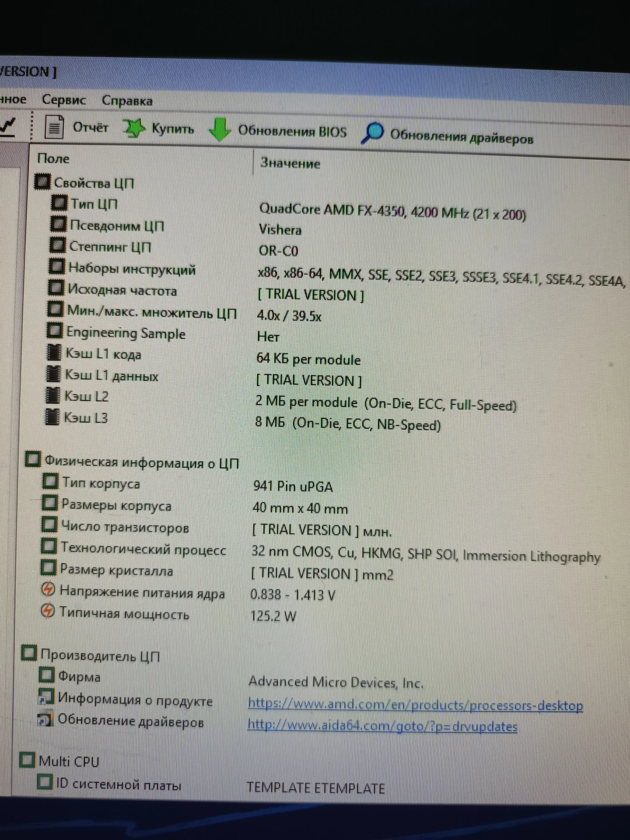Open the Отчёт report toolbar icon
Viewport: 630px width, 840px height.
[x=54, y=127]
